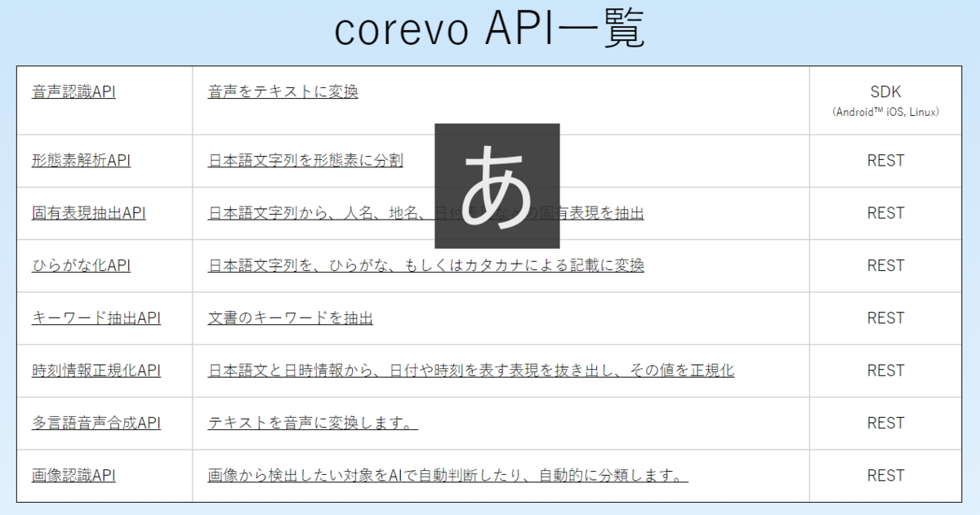The width and height of the screenshot is (980, 515).
Task: Click REST in the 固有表現抽出API row
Action: click(885, 213)
